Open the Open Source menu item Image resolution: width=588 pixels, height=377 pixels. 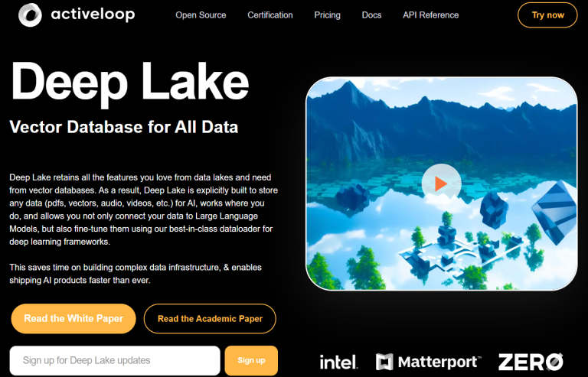pyautogui.click(x=201, y=15)
